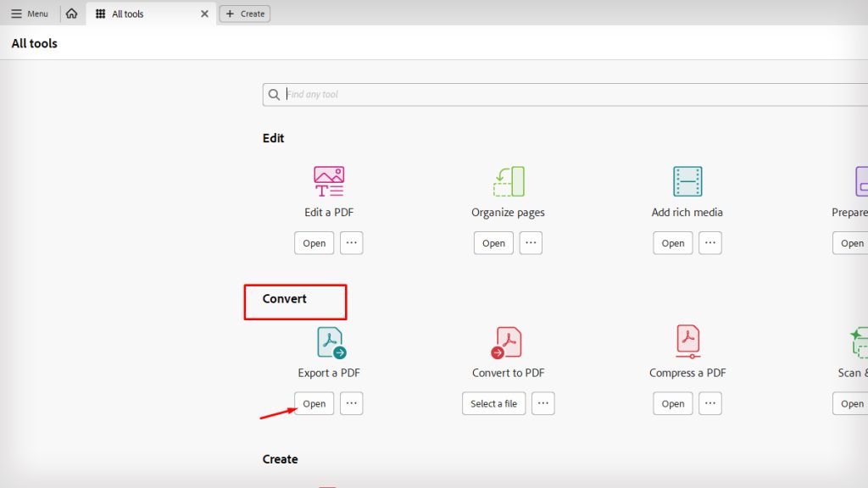868x488 pixels.
Task: Select the Edit a PDF tool icon
Action: coord(327,180)
